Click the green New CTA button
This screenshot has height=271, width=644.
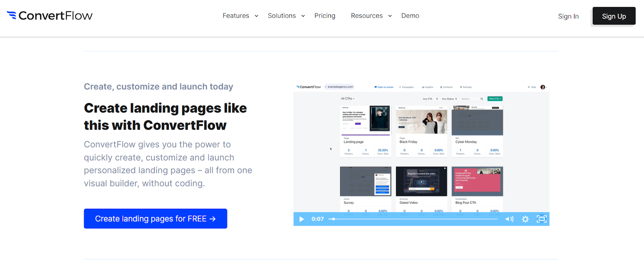tap(495, 99)
